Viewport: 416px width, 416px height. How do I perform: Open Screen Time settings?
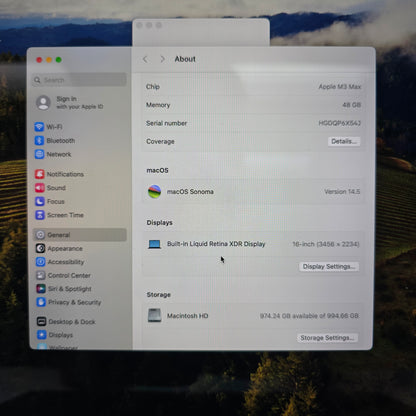coord(60,215)
